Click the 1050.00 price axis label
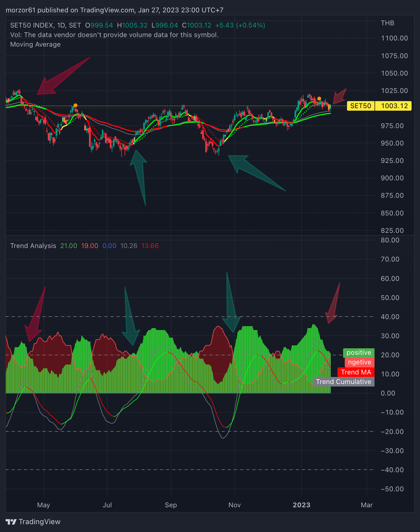The width and height of the screenshot is (420, 532). [394, 73]
